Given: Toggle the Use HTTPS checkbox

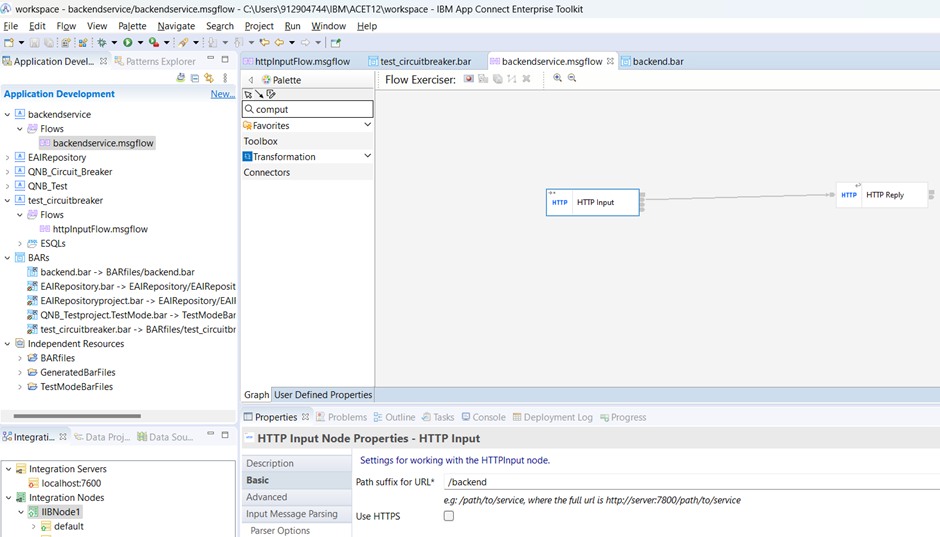Looking at the screenshot, I should tap(448, 516).
